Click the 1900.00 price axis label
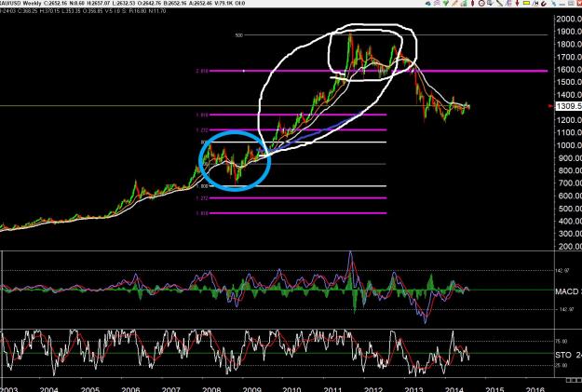582x392 pixels. coord(569,32)
